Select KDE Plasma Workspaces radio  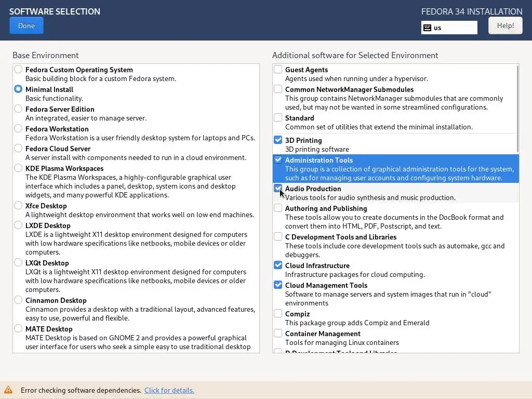[x=18, y=168]
